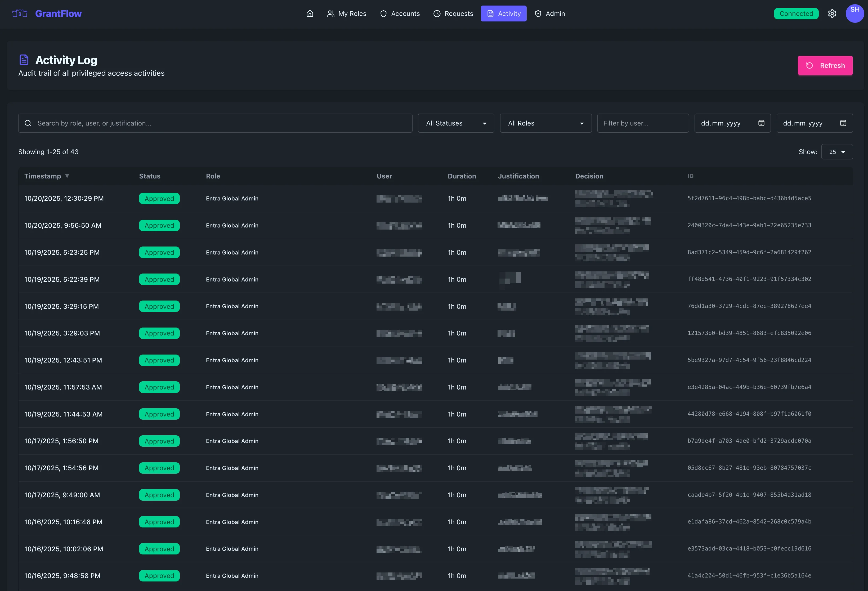Viewport: 868px width, 591px height.
Task: Click the green Connected status badge
Action: [x=796, y=14]
